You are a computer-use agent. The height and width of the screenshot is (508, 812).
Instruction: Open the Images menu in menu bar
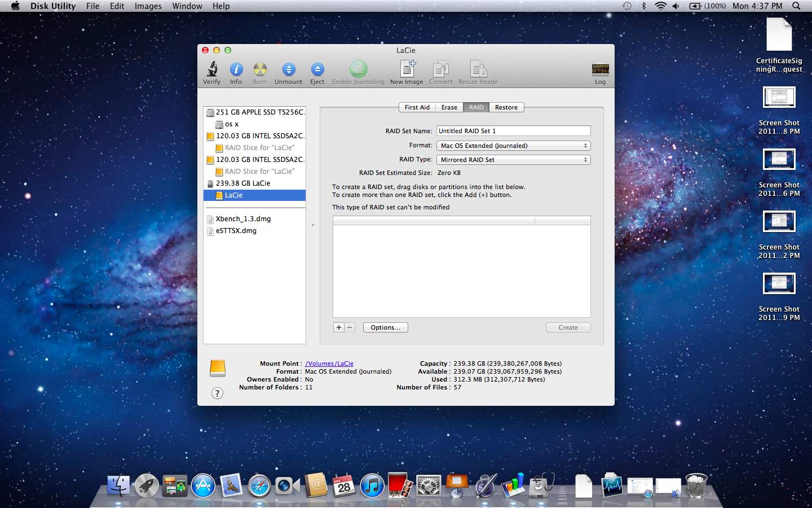click(148, 6)
